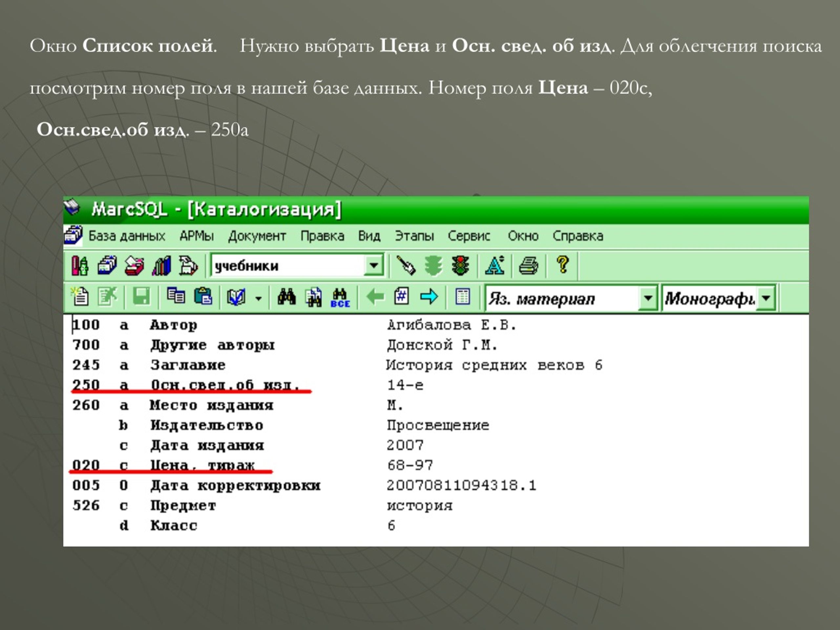Open the Окно menu
840x630 pixels.
point(523,236)
